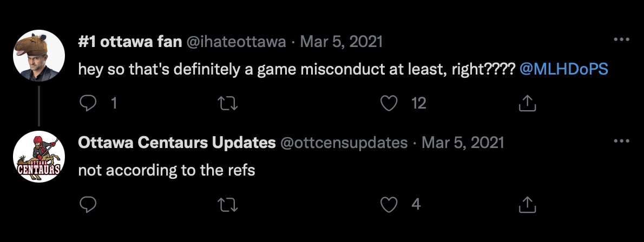644x242 pixels.
Task: Visit the @ottcensupdates handle
Action: pos(343,143)
